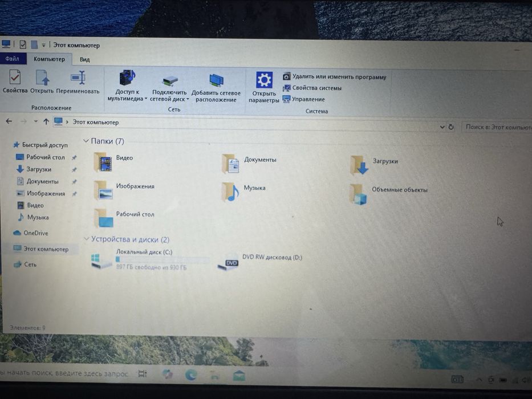Open Task View on the taskbar

pyautogui.click(x=143, y=374)
